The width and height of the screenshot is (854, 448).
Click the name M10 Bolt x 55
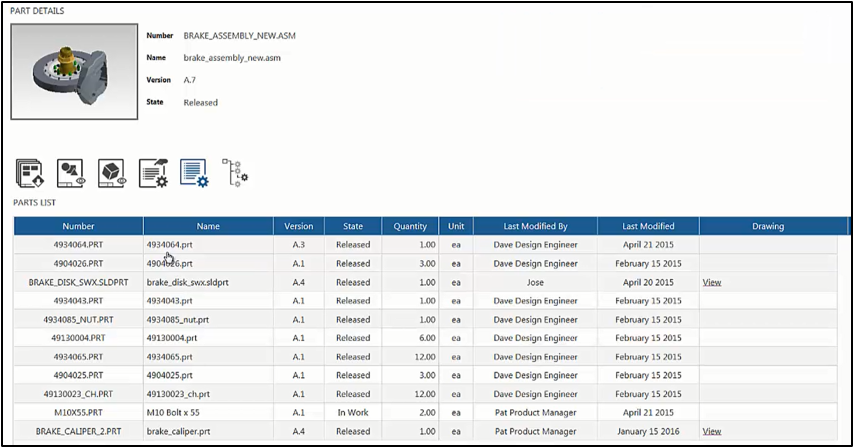[173, 413]
